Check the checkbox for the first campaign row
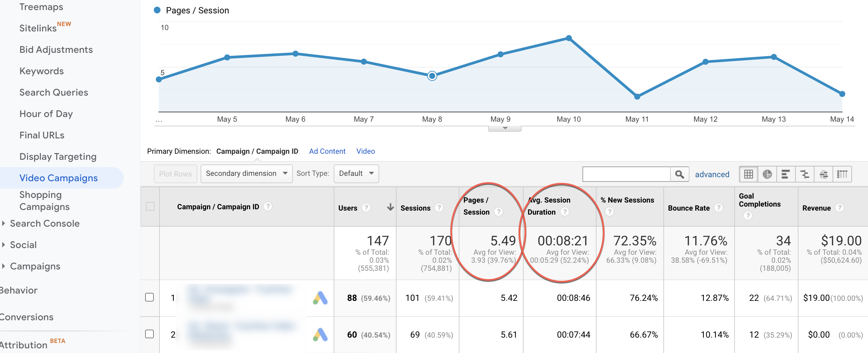 point(149,298)
